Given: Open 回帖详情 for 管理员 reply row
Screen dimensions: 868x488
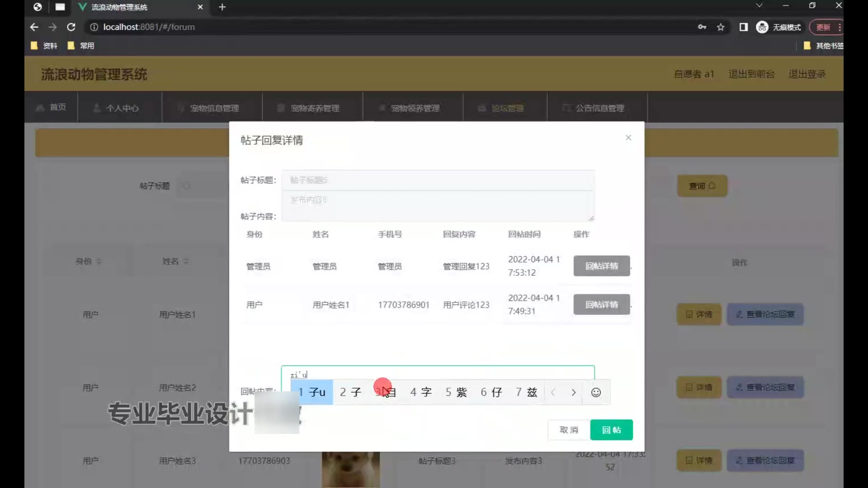Looking at the screenshot, I should point(602,266).
